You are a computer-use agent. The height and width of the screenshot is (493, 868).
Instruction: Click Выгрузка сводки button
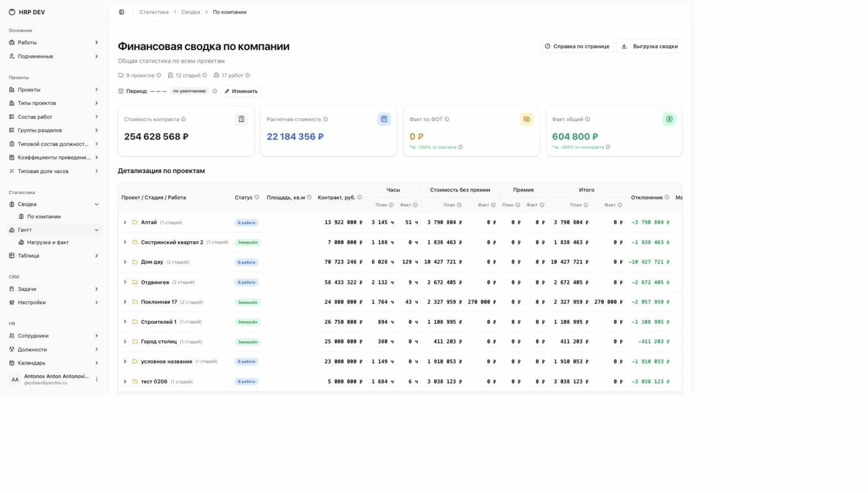point(649,47)
